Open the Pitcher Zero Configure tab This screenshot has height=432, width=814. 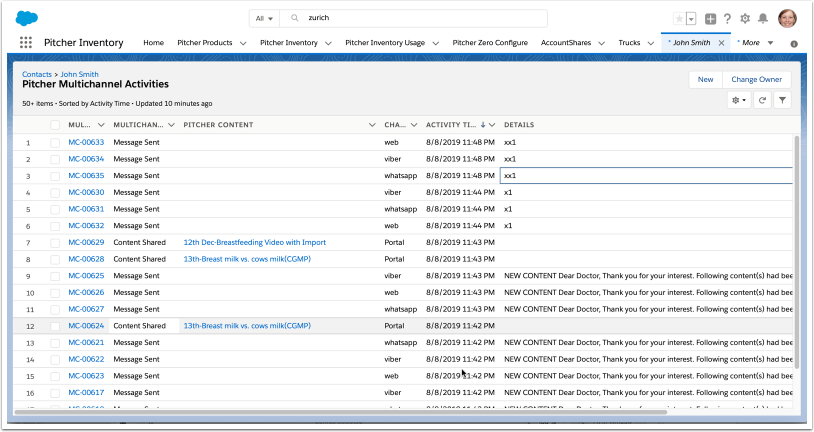(x=490, y=43)
